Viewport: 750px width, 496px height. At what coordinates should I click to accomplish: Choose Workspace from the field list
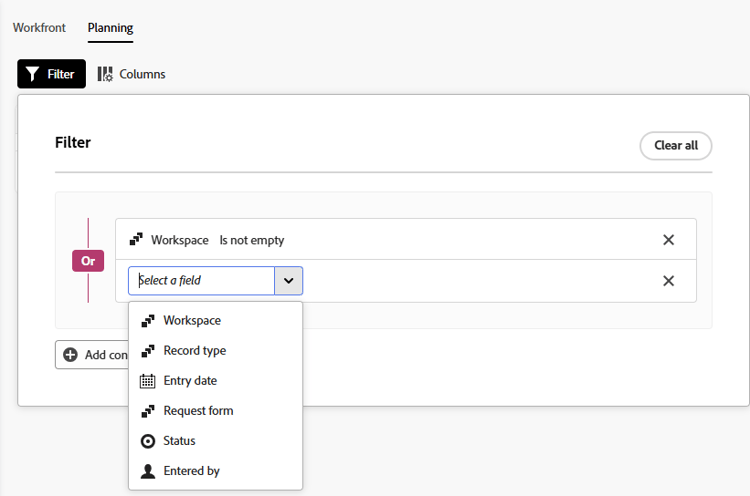pos(192,321)
